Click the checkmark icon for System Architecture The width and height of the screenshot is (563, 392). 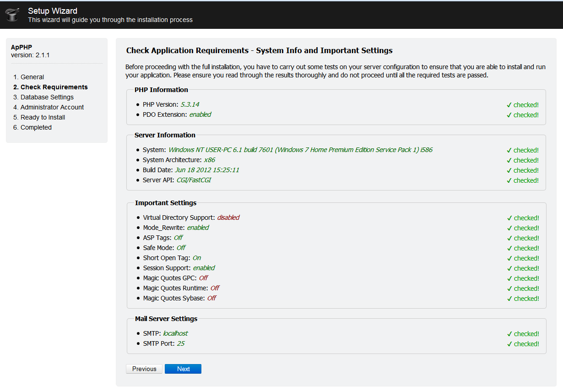[509, 160]
